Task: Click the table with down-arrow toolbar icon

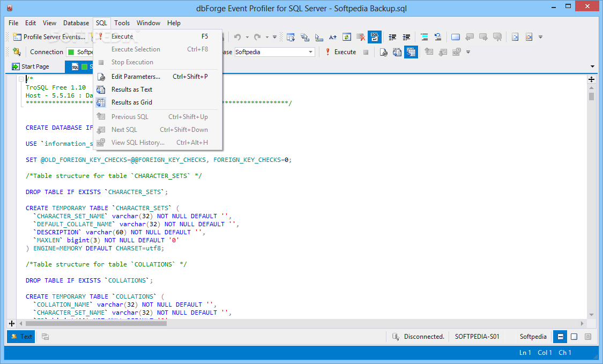Action: pyautogui.click(x=291, y=37)
